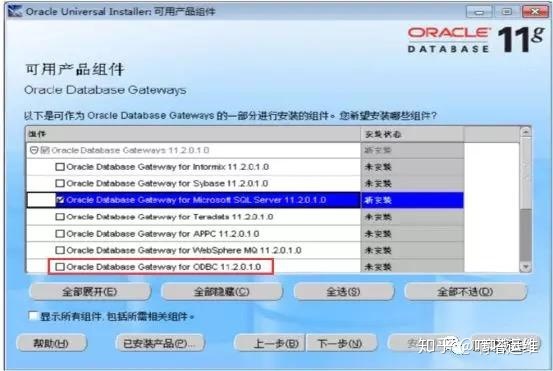Image resolution: width=553 pixels, height=371 pixels.
Task: Click 未安装 status in ODBC row
Action: click(x=378, y=267)
